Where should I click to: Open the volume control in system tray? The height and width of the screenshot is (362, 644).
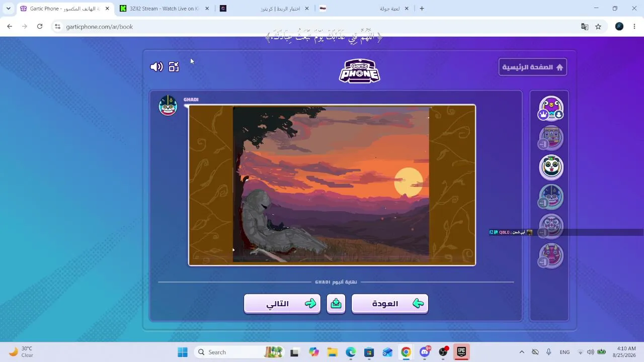tap(591, 352)
